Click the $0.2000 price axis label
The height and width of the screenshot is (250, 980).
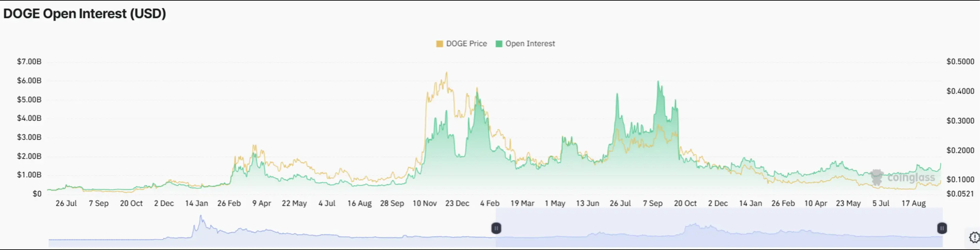pos(960,150)
